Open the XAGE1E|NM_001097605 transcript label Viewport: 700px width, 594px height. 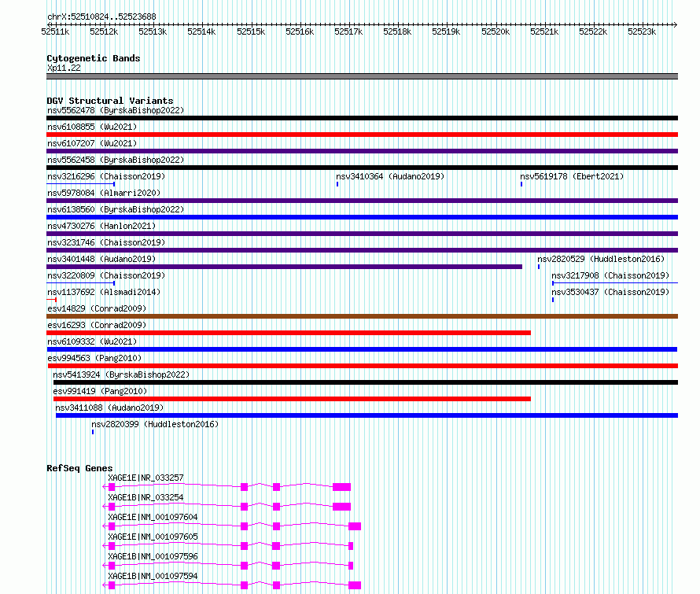[153, 537]
